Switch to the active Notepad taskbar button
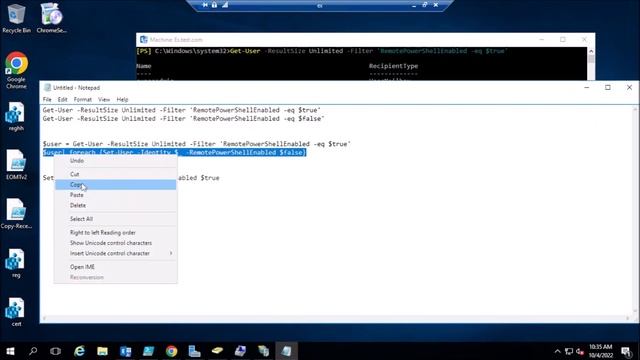This screenshot has height=360, width=640. pyautogui.click(x=286, y=351)
